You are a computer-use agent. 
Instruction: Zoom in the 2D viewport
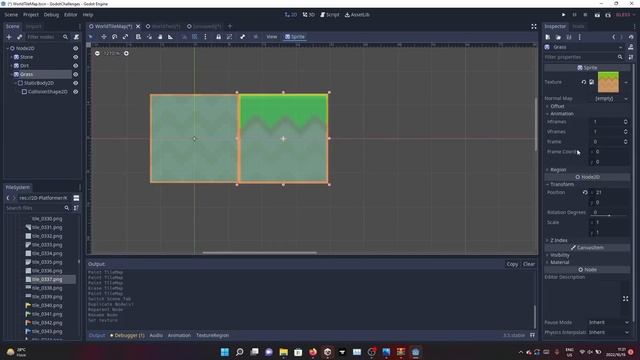[126, 53]
